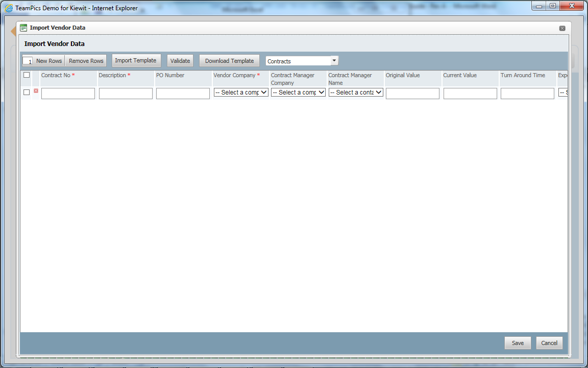The height and width of the screenshot is (368, 588).
Task: Click Download Template
Action: [229, 60]
